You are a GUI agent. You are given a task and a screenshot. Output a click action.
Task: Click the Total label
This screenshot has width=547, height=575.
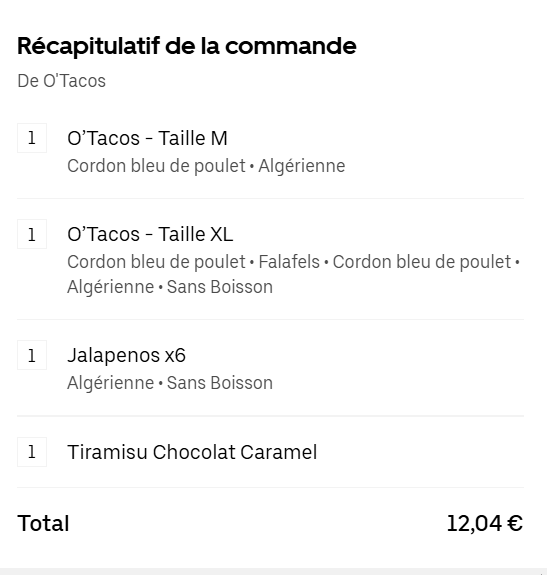click(43, 523)
